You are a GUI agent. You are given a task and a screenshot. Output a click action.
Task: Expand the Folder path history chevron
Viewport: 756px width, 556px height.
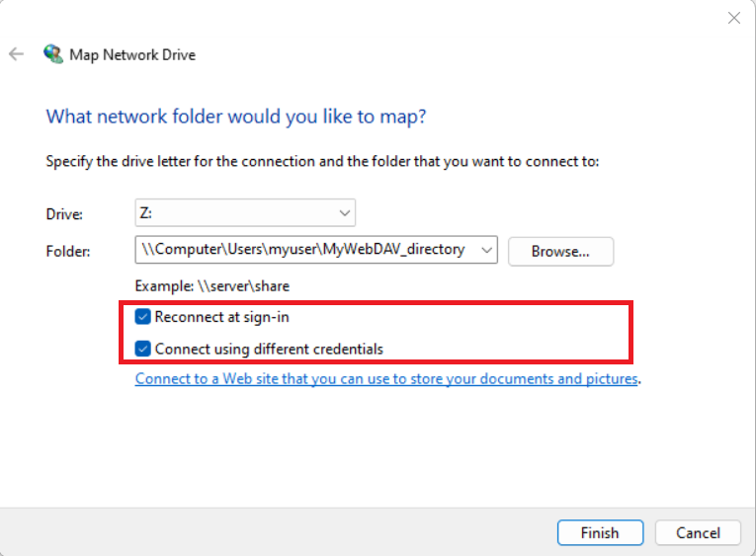coord(486,250)
